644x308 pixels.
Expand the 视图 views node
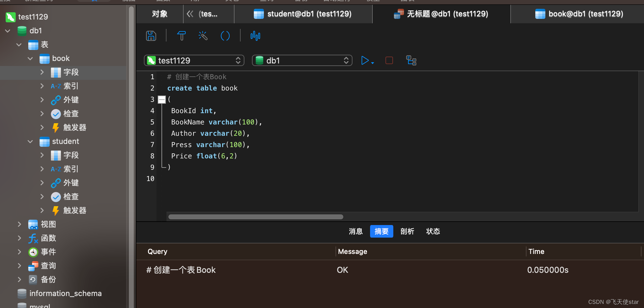(x=19, y=224)
